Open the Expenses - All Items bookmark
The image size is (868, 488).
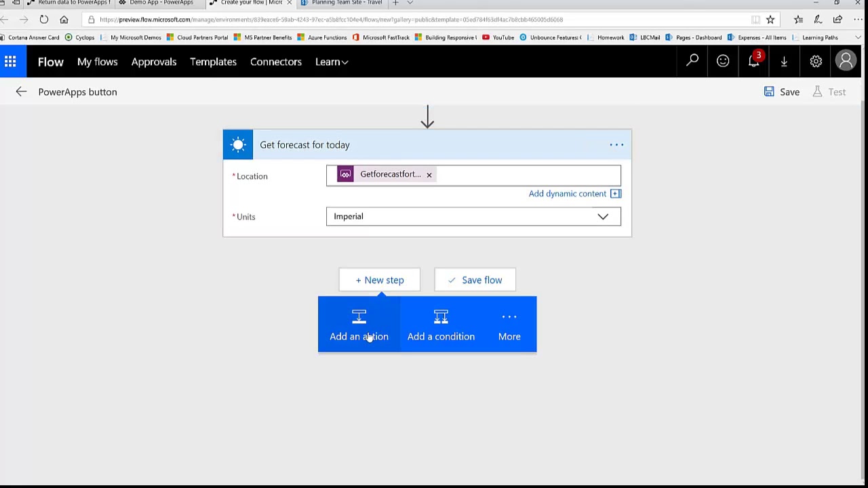pyautogui.click(x=757, y=37)
